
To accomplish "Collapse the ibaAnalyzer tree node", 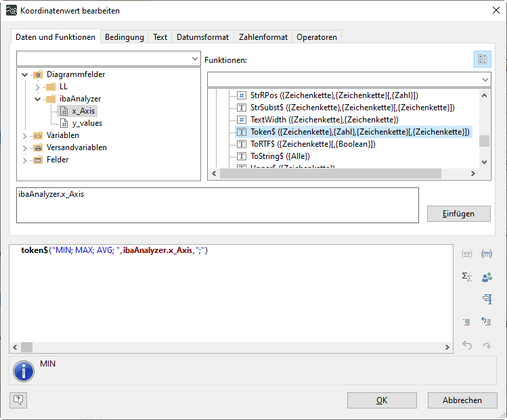I will coord(38,99).
